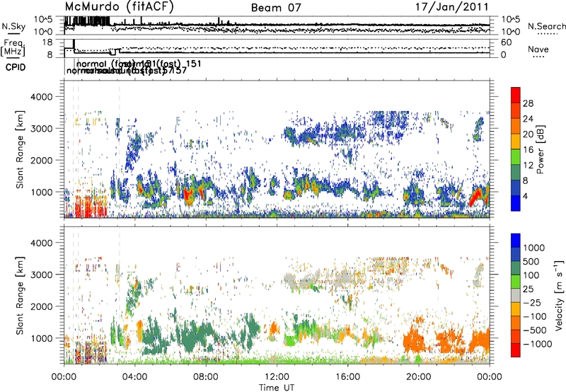This screenshot has height=392, width=566.
Task: Click the 3000 tick of the velocity panel
Action: coord(43,275)
